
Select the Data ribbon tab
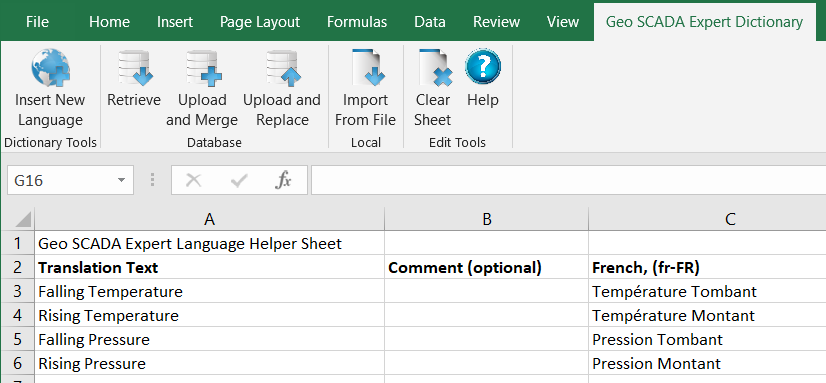pyautogui.click(x=430, y=22)
